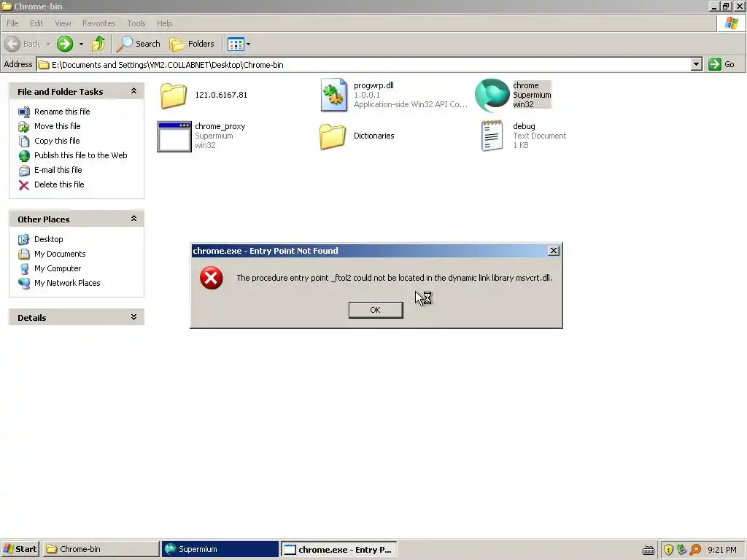Open My Network Places link
This screenshot has width=747, height=560.
coord(66,283)
